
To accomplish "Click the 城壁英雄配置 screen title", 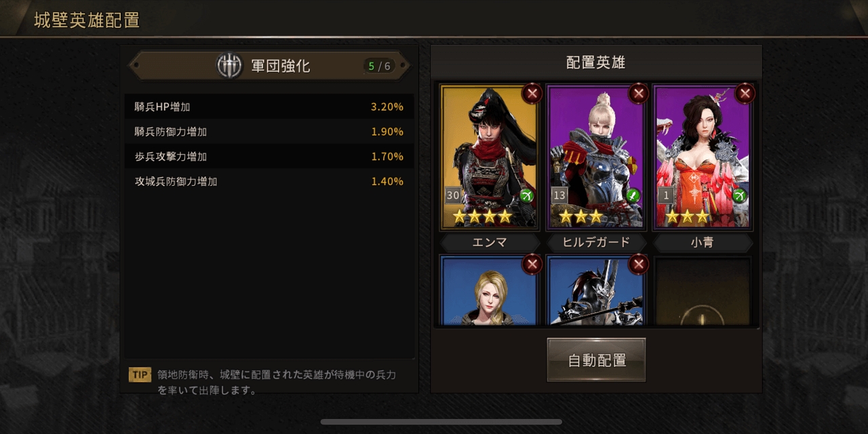I will tap(87, 20).
